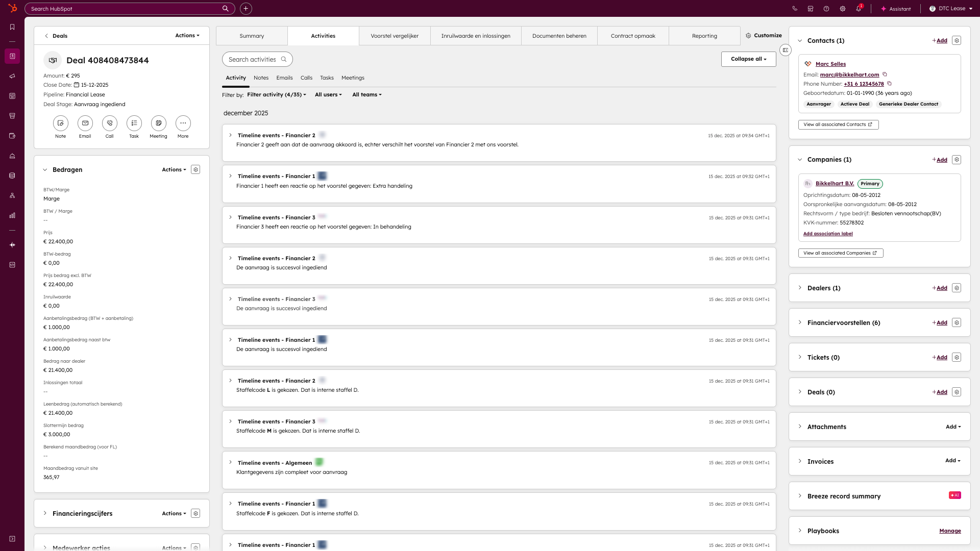980x551 pixels.
Task: Open HubSpot settings via the gear icon
Action: pos(842,9)
